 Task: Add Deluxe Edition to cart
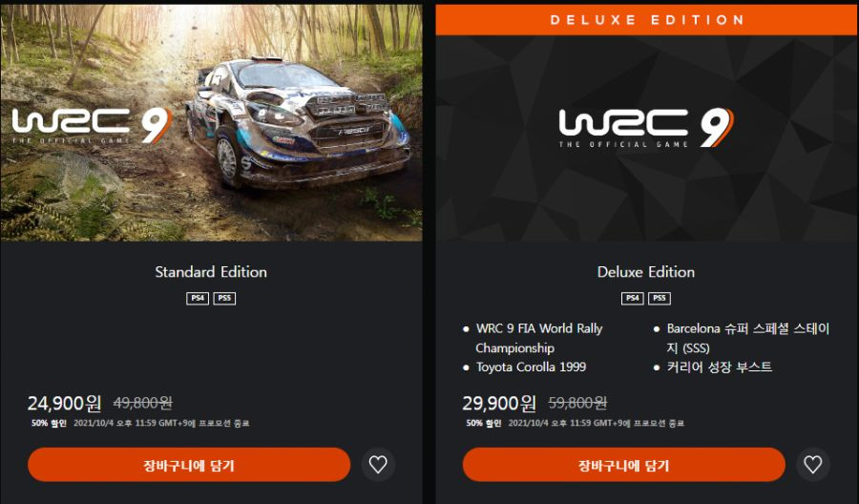tap(624, 465)
